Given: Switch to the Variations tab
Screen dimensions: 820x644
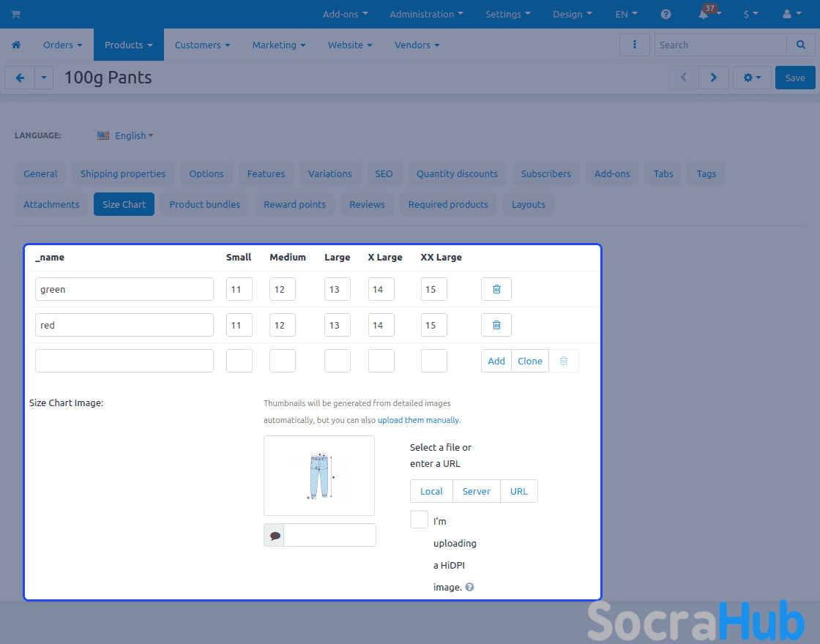Looking at the screenshot, I should click(x=329, y=174).
